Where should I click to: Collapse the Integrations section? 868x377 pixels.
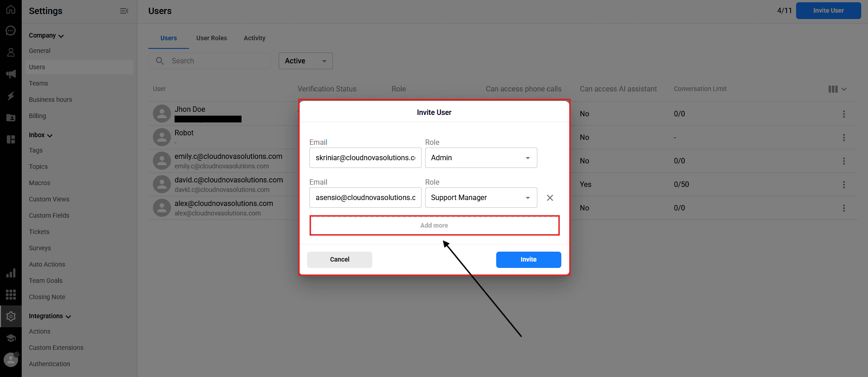pyautogui.click(x=50, y=316)
